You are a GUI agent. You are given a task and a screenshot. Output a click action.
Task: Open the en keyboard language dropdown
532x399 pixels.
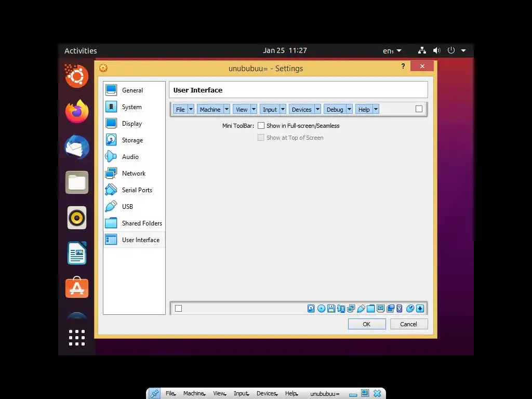[392, 51]
